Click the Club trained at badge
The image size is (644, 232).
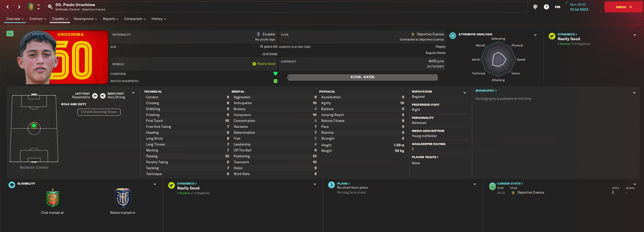coord(52,198)
